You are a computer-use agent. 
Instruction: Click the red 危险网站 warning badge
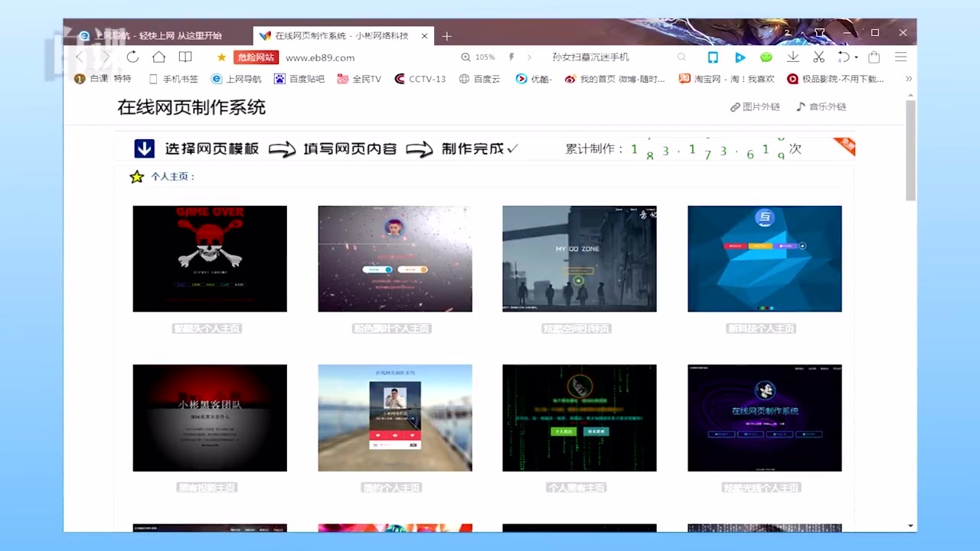[256, 57]
